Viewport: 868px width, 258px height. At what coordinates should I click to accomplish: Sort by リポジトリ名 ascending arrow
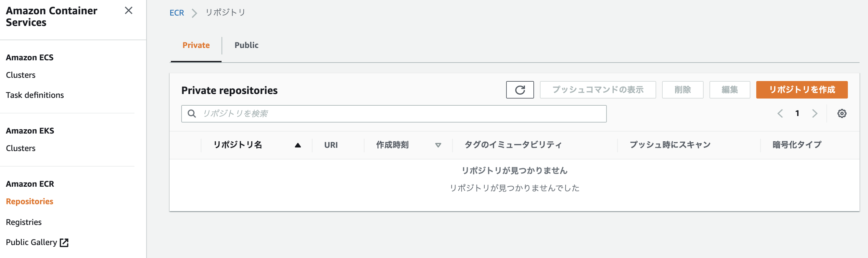298,145
